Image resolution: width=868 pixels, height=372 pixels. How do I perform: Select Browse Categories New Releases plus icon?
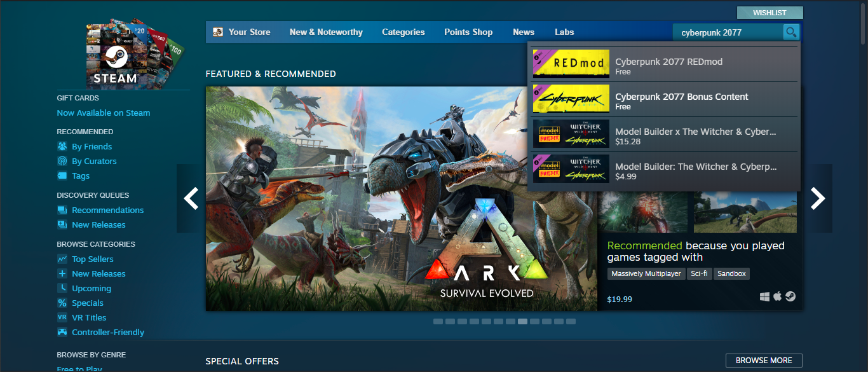[62, 273]
